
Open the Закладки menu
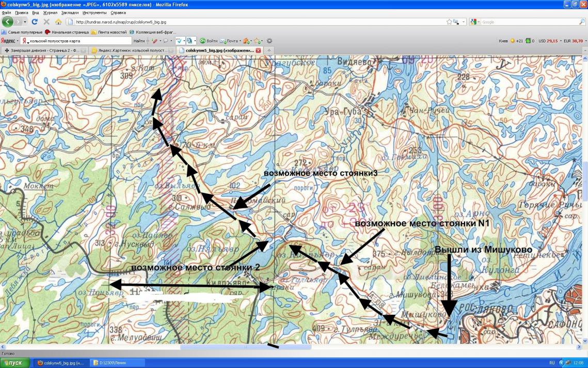[69, 12]
